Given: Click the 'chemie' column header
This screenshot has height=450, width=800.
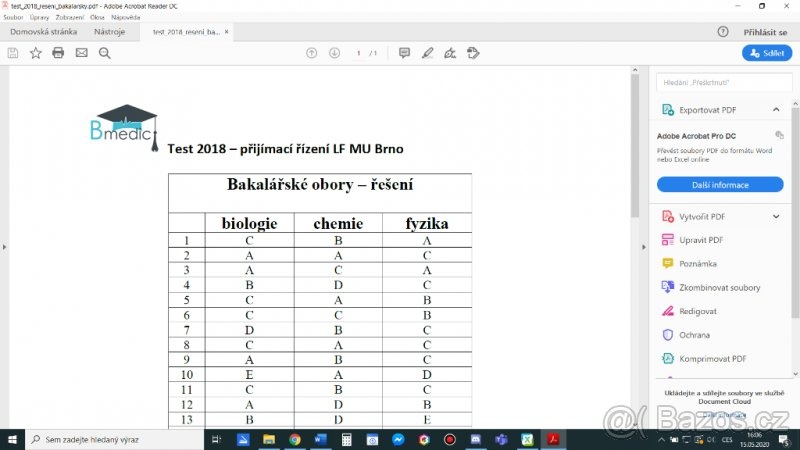Looking at the screenshot, I should coord(338,223).
